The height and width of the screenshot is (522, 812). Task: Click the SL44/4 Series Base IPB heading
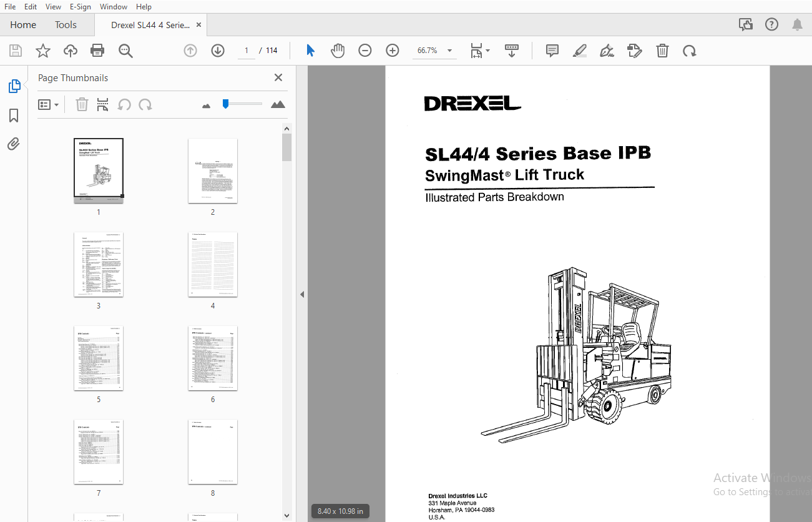tap(538, 154)
